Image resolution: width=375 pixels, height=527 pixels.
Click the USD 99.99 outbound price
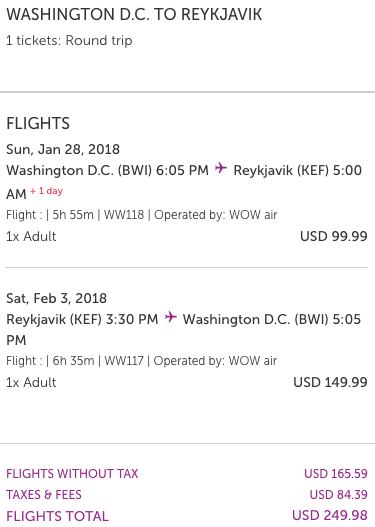(334, 236)
